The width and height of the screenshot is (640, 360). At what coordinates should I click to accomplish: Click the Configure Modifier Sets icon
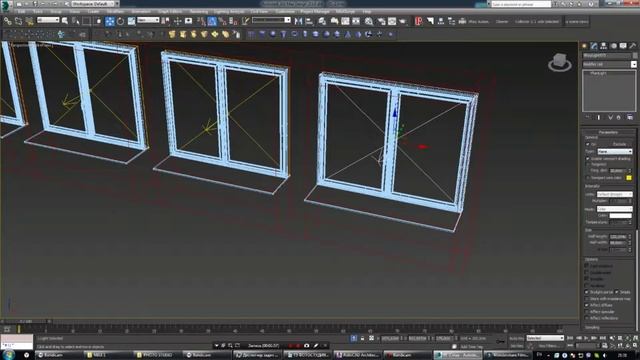pyautogui.click(x=630, y=118)
